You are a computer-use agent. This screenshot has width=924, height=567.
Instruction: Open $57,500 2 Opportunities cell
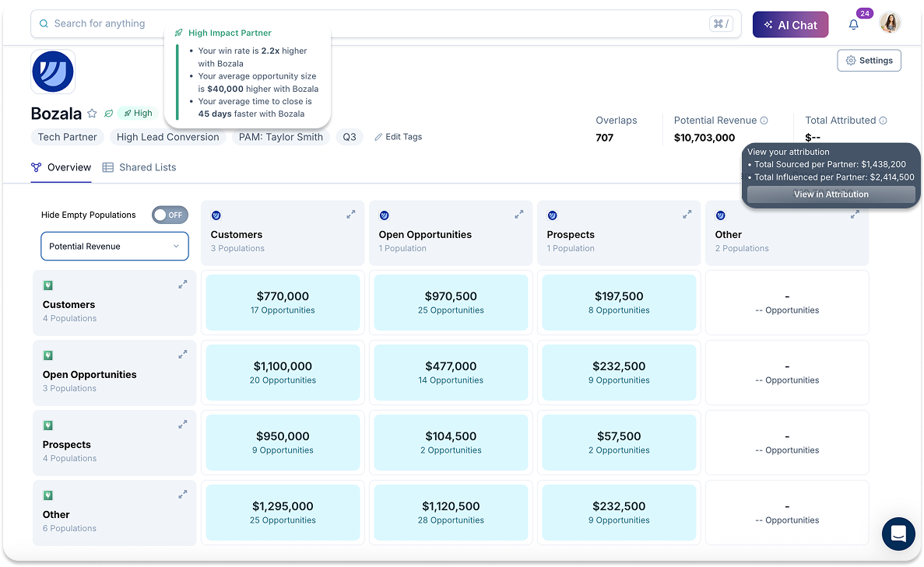(619, 443)
